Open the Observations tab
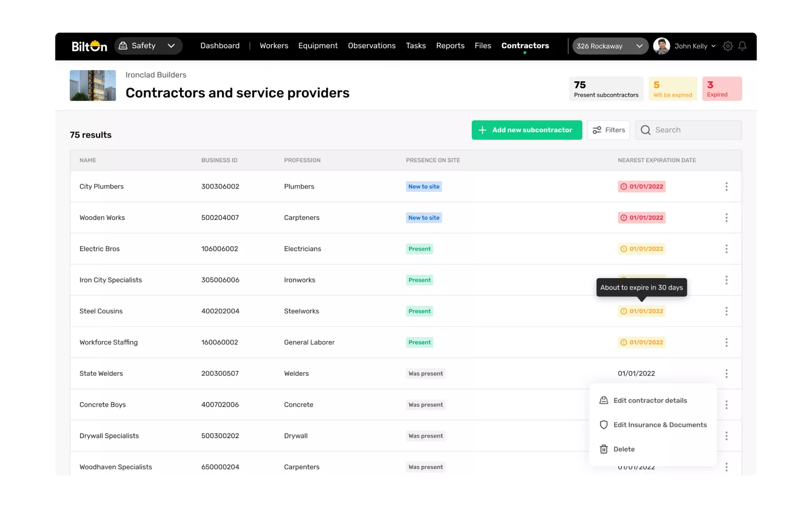The image size is (812, 508). pos(372,46)
